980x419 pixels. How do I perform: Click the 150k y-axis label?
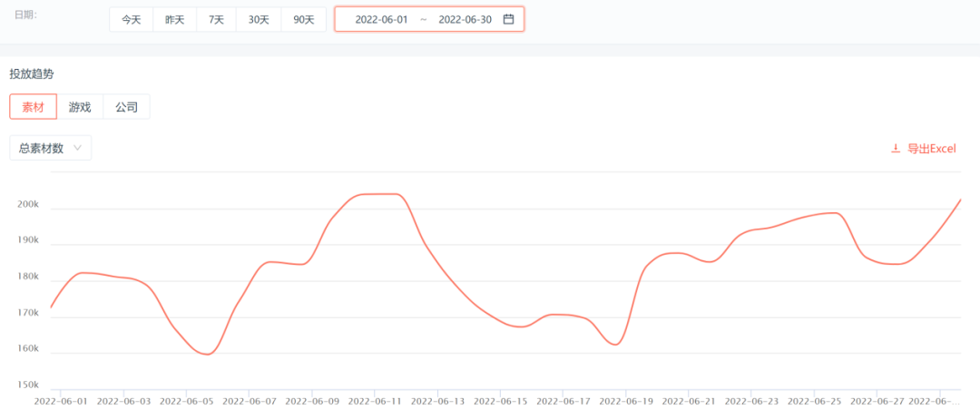pyautogui.click(x=29, y=385)
